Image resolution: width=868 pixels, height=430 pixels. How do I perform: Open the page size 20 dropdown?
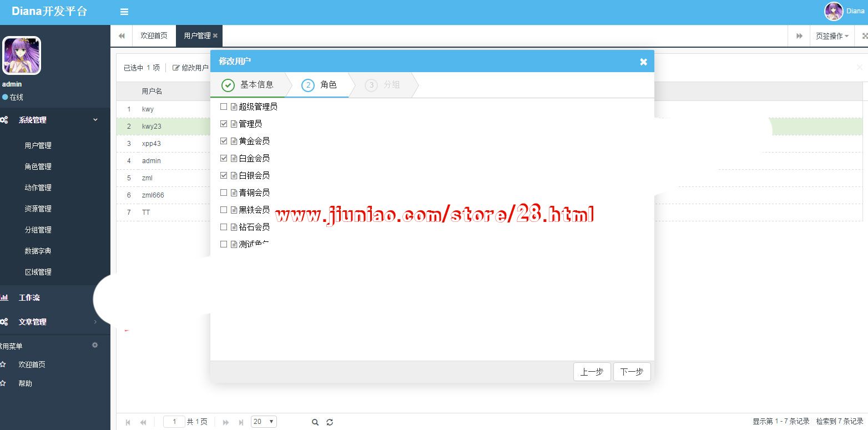264,422
